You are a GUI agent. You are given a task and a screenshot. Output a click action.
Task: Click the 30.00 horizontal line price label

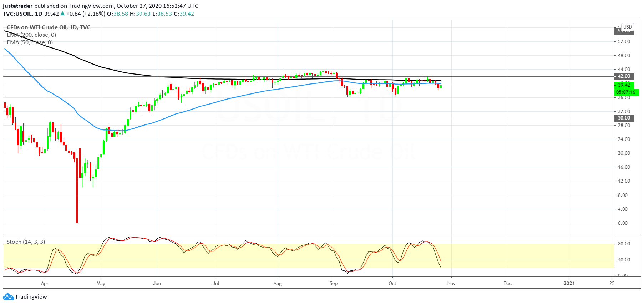624,118
